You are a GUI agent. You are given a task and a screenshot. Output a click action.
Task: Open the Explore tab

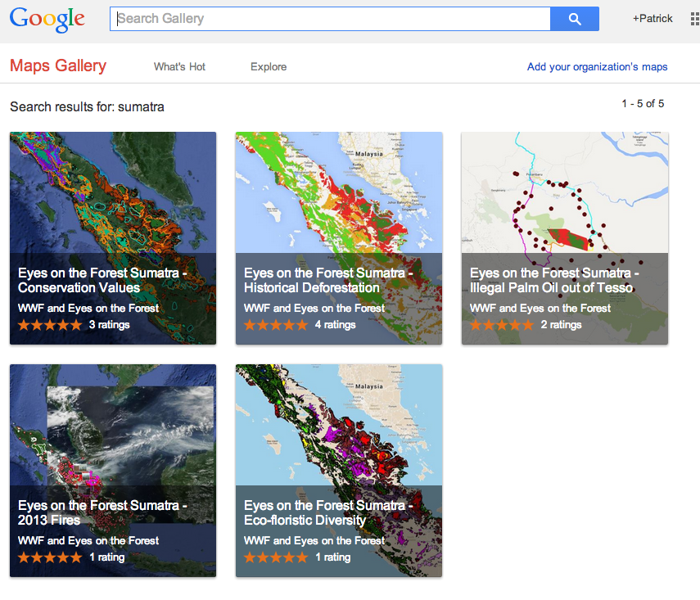[269, 67]
